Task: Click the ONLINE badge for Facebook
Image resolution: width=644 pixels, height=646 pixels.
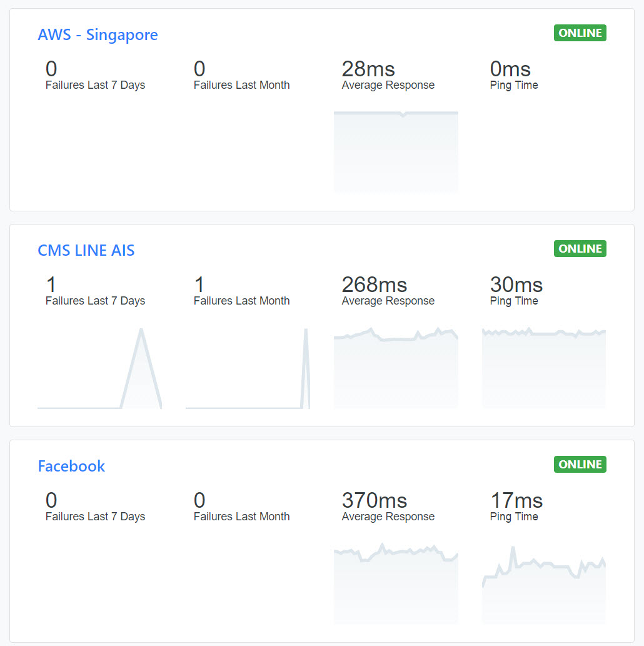Action: 580,464
